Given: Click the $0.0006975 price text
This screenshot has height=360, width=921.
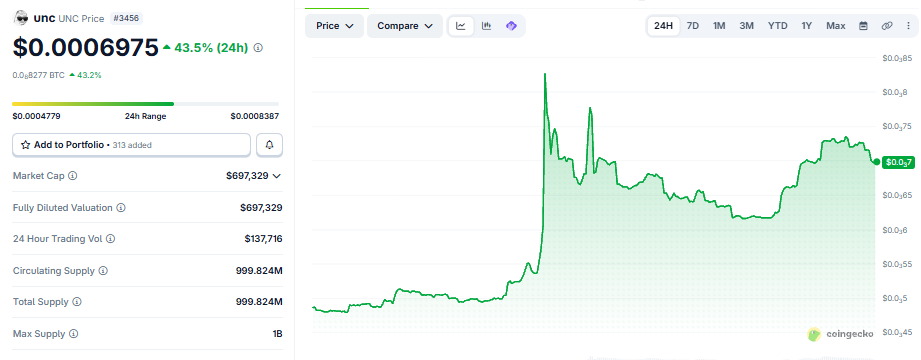Looking at the screenshot, I should click(x=86, y=48).
